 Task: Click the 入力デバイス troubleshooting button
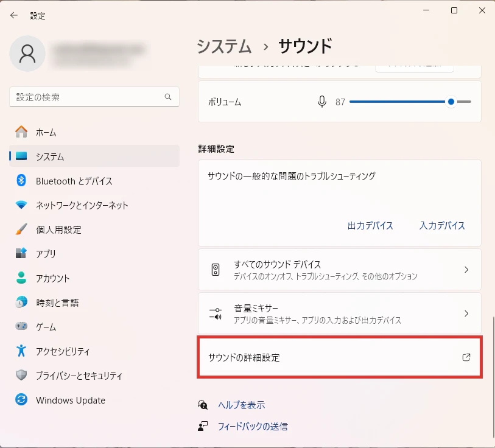pos(442,226)
